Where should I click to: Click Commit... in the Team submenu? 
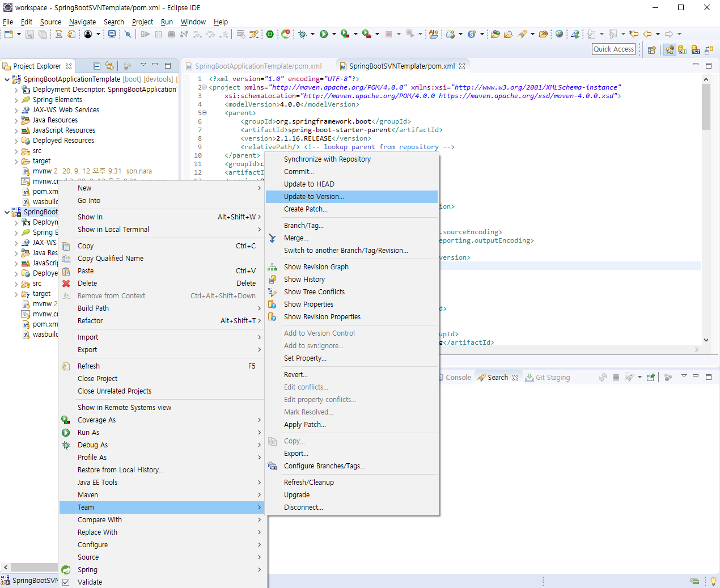351,172
